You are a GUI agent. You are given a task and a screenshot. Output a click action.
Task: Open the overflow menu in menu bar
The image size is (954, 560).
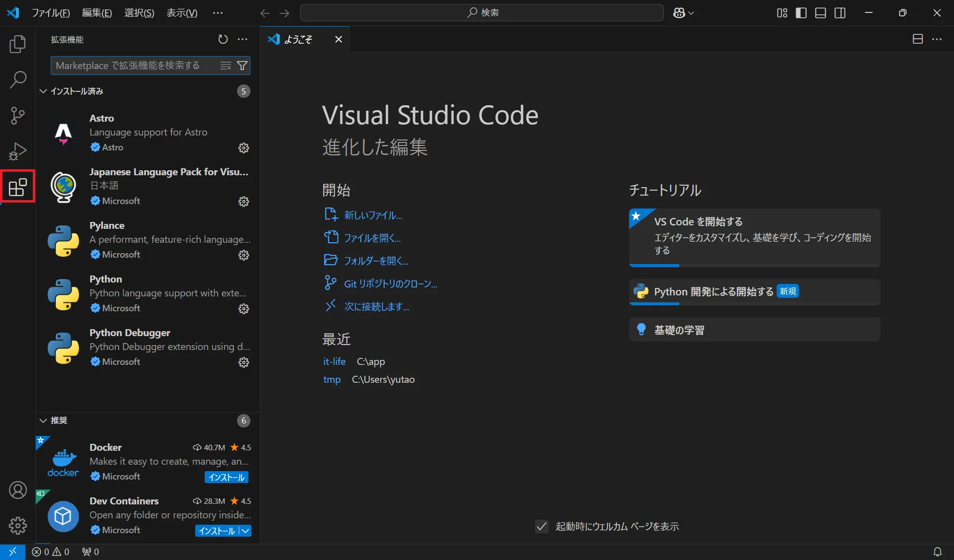(x=218, y=13)
